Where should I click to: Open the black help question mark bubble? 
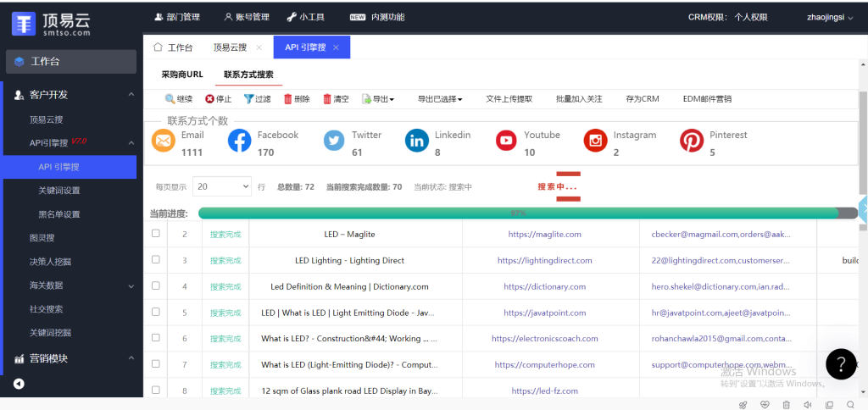pos(841,363)
